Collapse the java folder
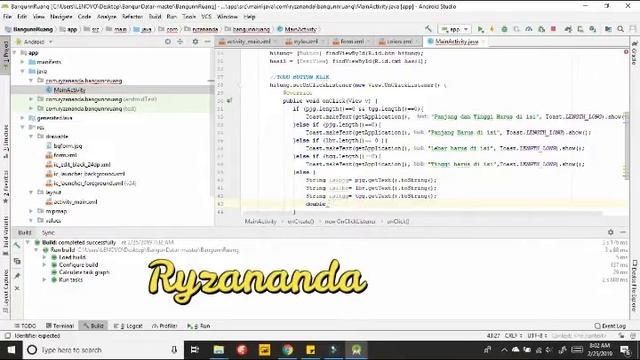Viewport: 640px width, 360px height. [x=22, y=71]
